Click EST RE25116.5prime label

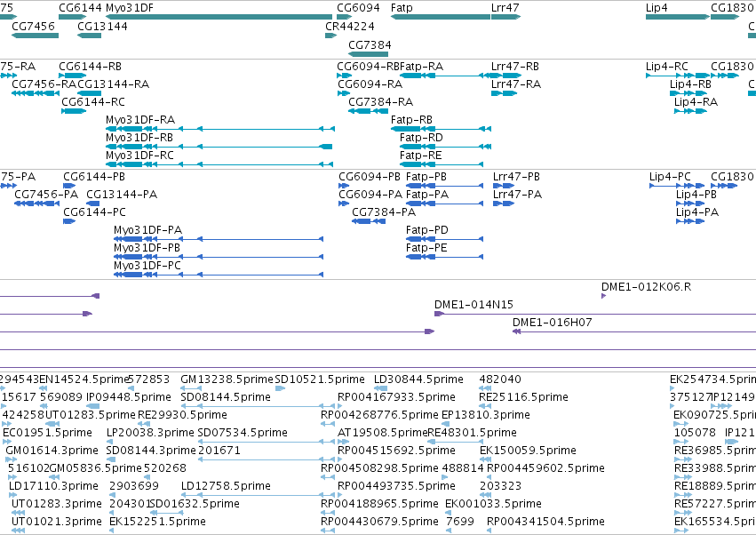tap(523, 397)
